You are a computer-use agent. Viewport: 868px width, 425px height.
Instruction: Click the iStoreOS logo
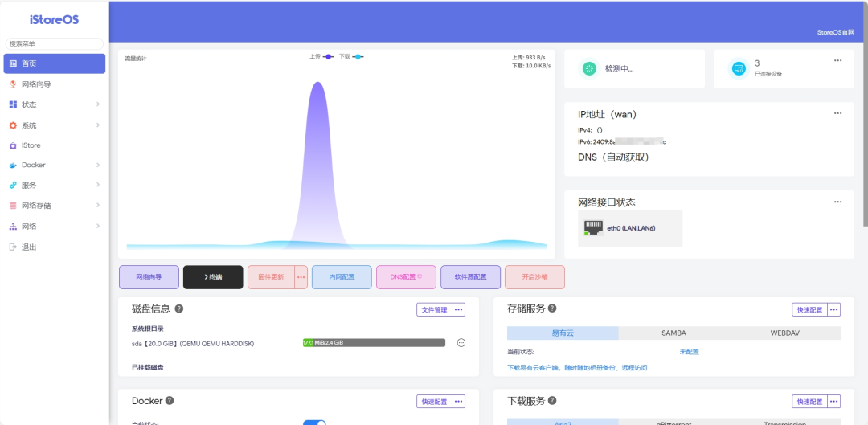pyautogui.click(x=55, y=20)
